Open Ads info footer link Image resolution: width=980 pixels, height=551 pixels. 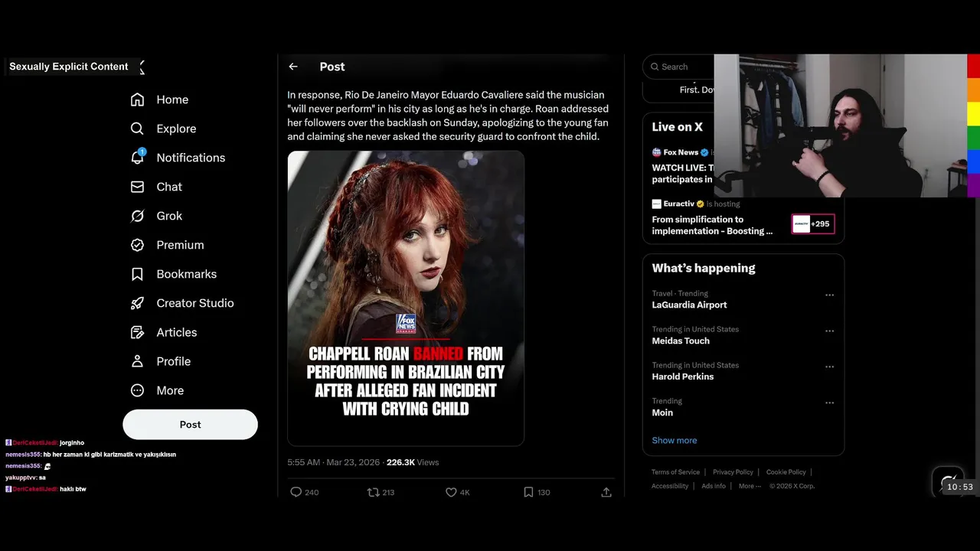pos(714,486)
